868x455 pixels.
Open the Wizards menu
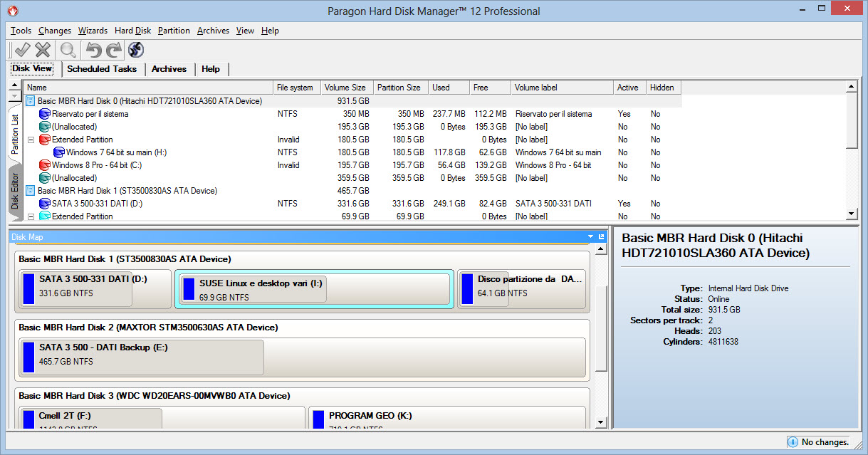[93, 31]
